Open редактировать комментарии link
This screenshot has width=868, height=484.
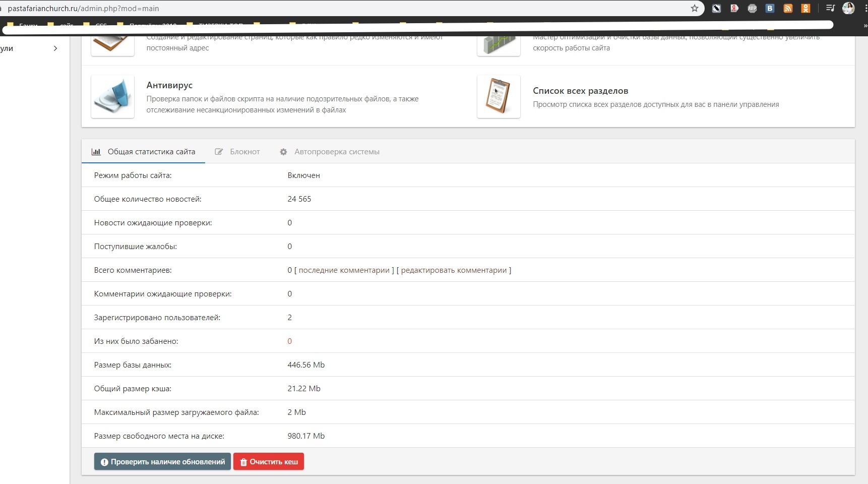pos(454,270)
